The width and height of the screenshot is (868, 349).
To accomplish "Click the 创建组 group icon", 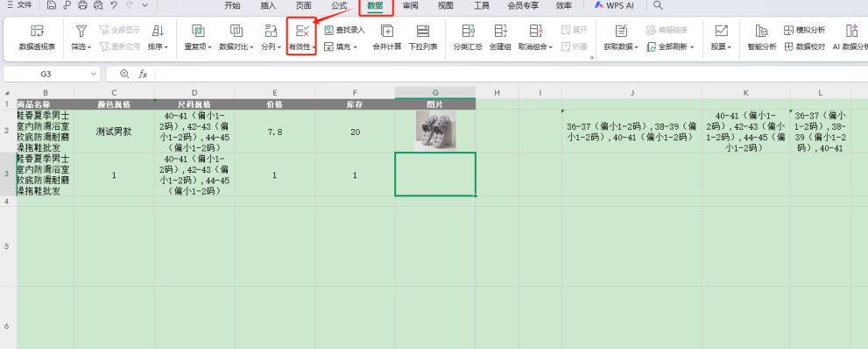I will click(x=500, y=31).
